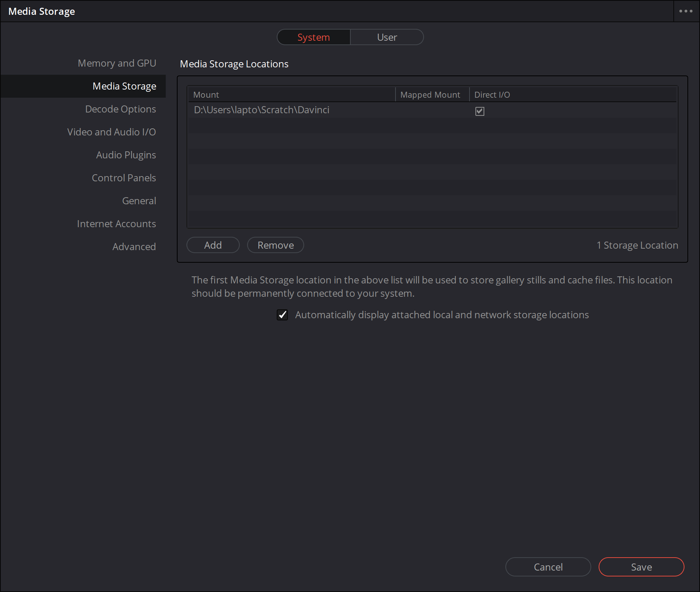Open Advanced settings section
Viewport: 700px width, 592px height.
pyautogui.click(x=134, y=247)
